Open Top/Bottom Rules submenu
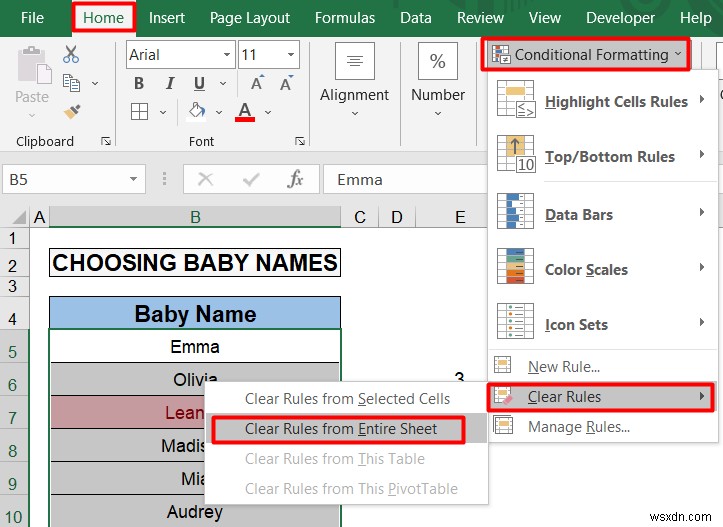 pos(603,156)
